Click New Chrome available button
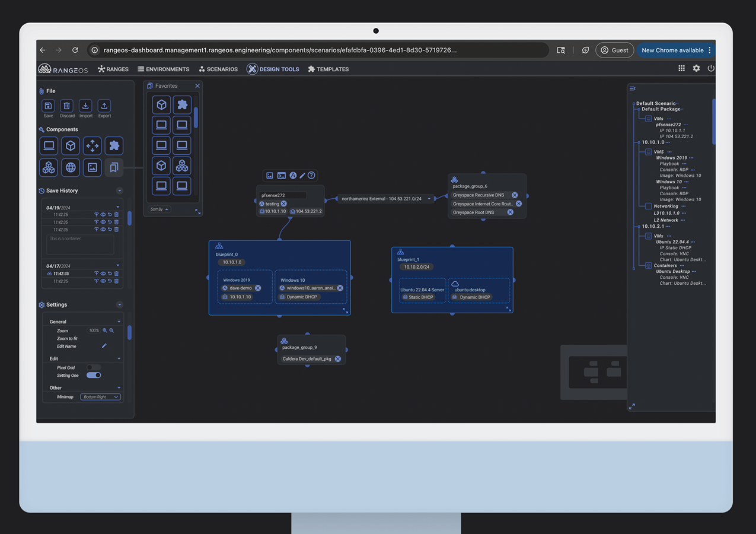 tap(676, 50)
